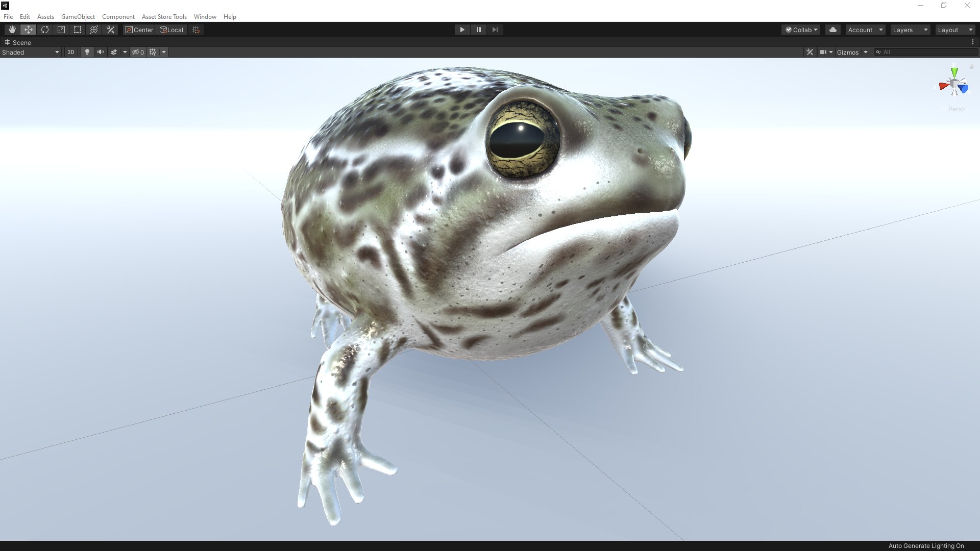This screenshot has height=551, width=980.
Task: Toggle handle rotation Local button
Action: click(171, 30)
